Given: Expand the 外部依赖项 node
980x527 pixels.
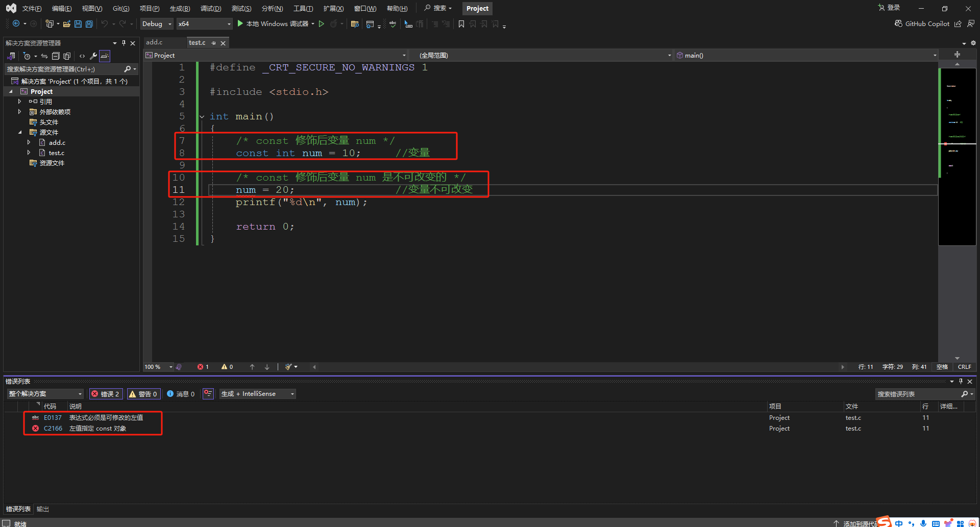Looking at the screenshot, I should 19,112.
